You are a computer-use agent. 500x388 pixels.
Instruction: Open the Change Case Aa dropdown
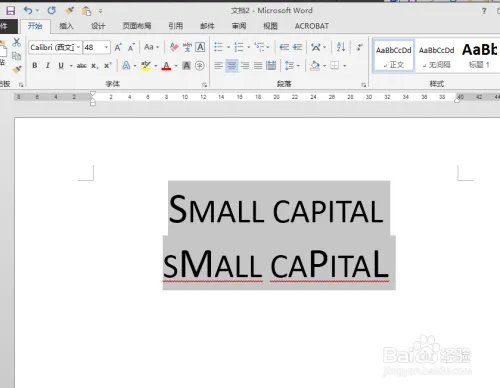tap(152, 47)
